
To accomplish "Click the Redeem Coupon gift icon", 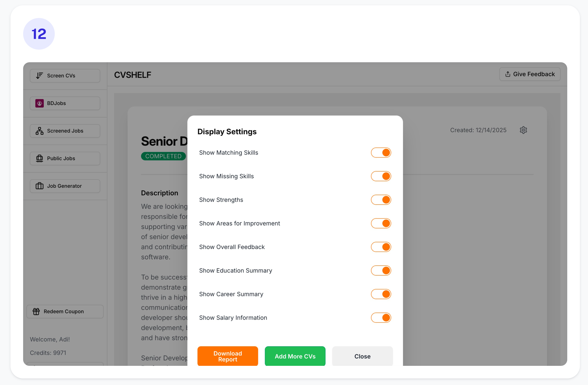I will [36, 311].
